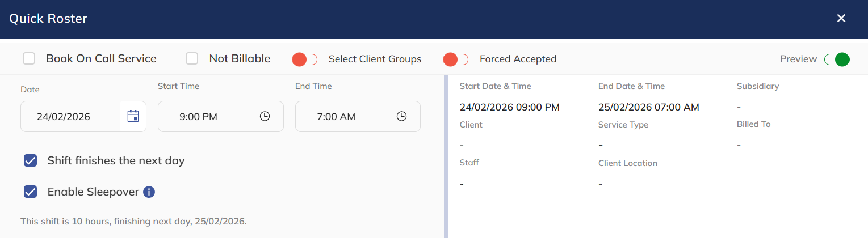Click the Quick Roster title text
The height and width of the screenshot is (238, 868).
point(48,19)
